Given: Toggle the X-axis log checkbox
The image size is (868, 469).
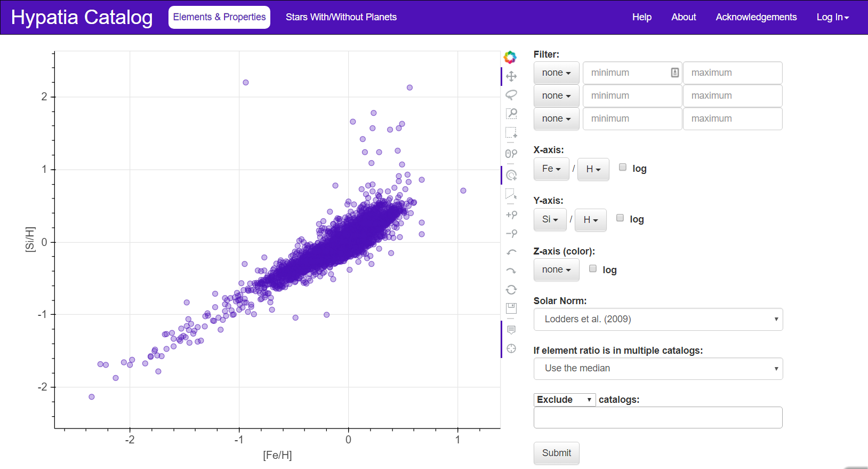Looking at the screenshot, I should [622, 168].
